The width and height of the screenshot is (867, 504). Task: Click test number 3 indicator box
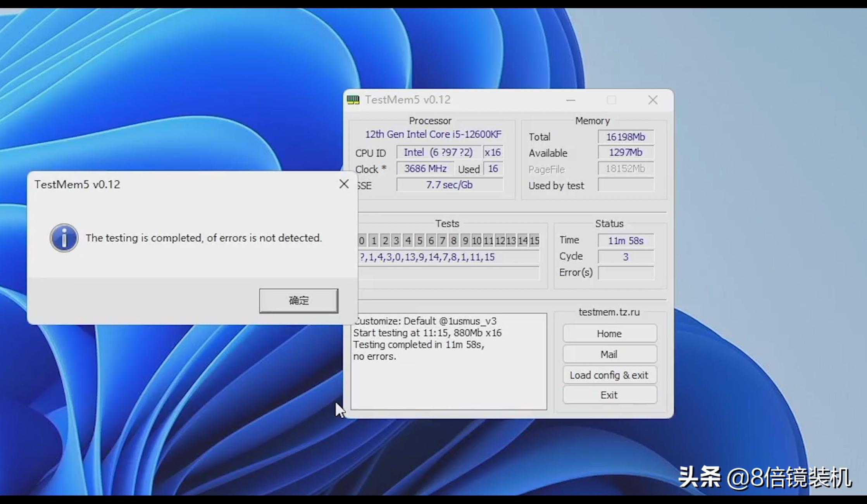pos(396,241)
